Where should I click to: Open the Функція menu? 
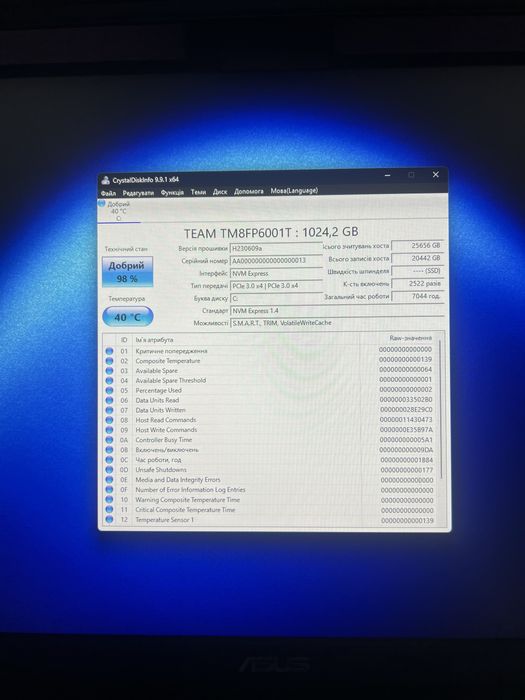[172, 192]
